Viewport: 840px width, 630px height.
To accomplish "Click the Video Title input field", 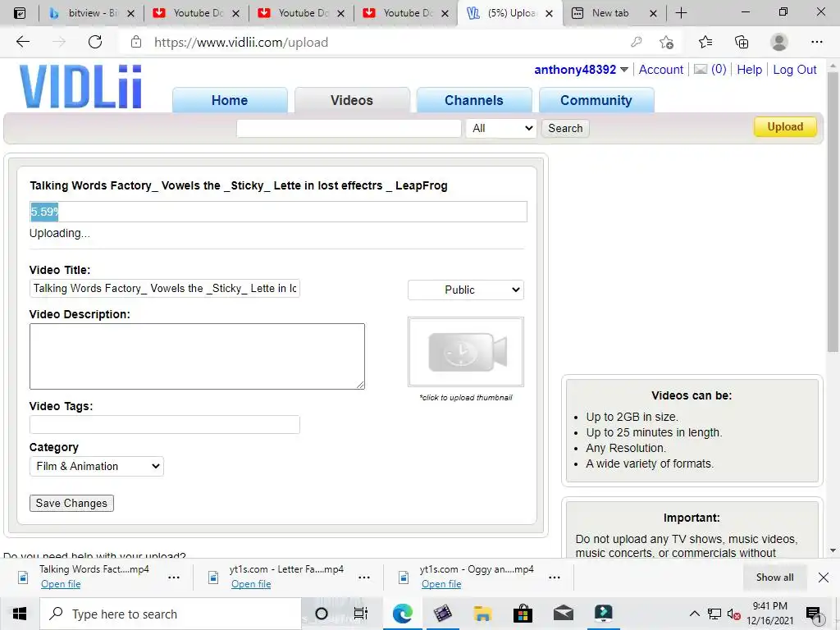I will [164, 288].
